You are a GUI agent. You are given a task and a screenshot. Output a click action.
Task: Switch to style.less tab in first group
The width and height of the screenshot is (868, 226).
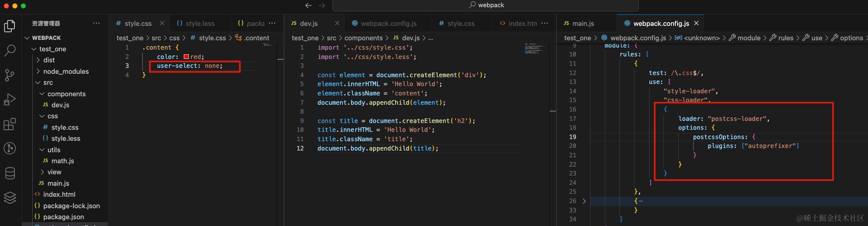coord(200,23)
